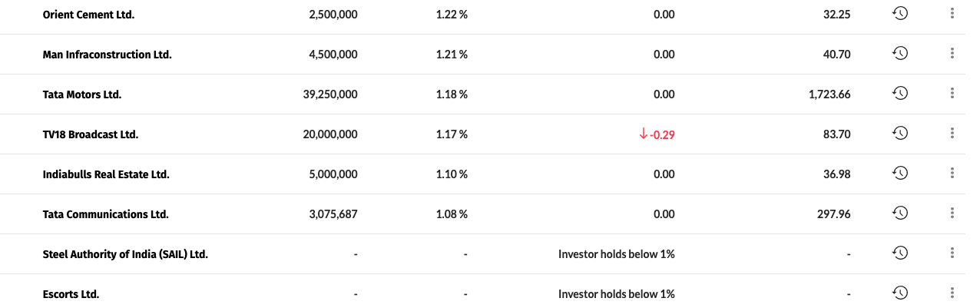The height and width of the screenshot is (308, 980).
Task: Click history icon in Escorts Ltd. row
Action: tap(900, 293)
